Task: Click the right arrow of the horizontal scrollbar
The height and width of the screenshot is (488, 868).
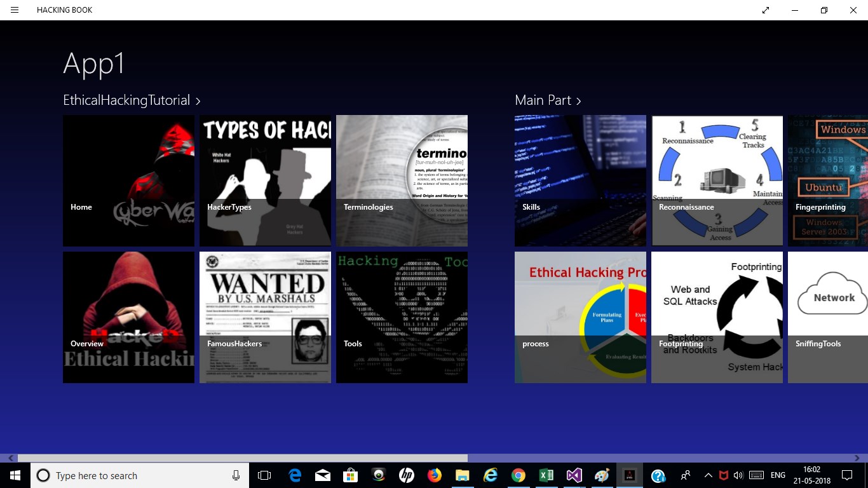Action: click(857, 457)
